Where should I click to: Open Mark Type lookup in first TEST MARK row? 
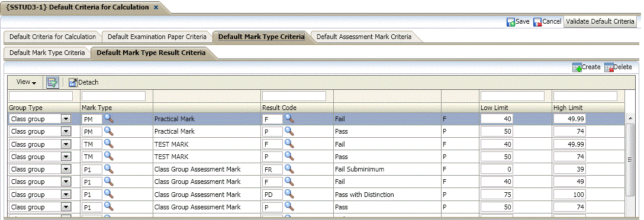tap(109, 144)
